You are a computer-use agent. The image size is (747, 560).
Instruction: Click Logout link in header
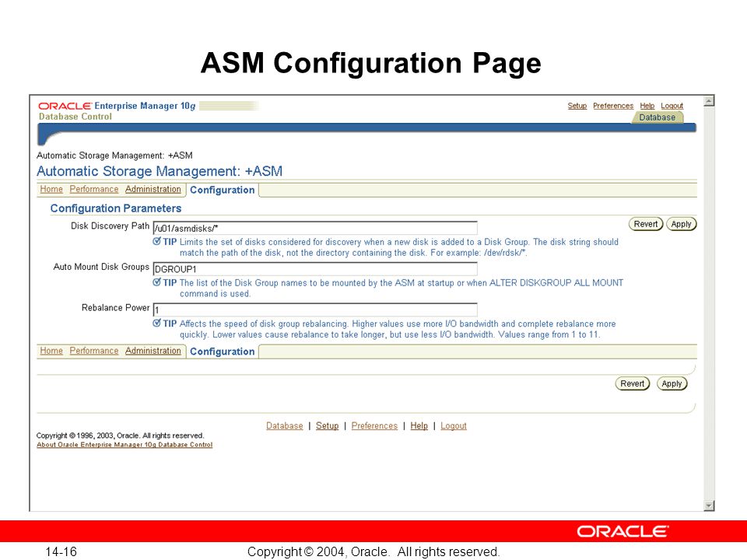[x=672, y=106]
